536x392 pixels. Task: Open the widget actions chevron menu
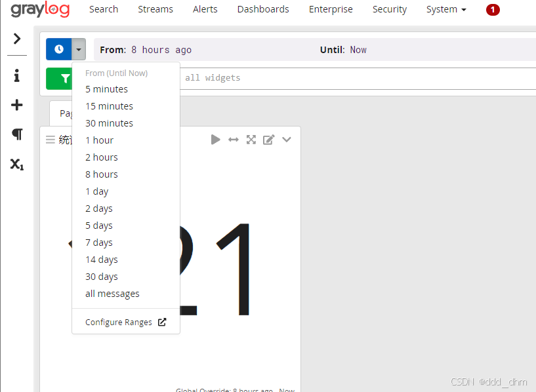[287, 140]
